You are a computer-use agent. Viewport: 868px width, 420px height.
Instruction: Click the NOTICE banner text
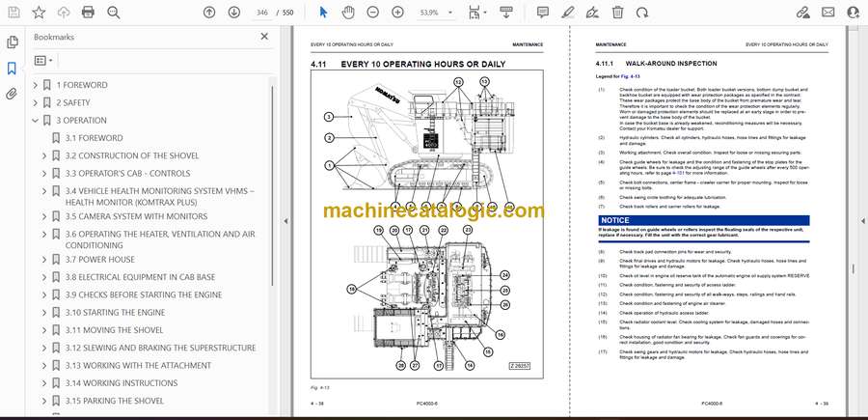[x=615, y=220]
